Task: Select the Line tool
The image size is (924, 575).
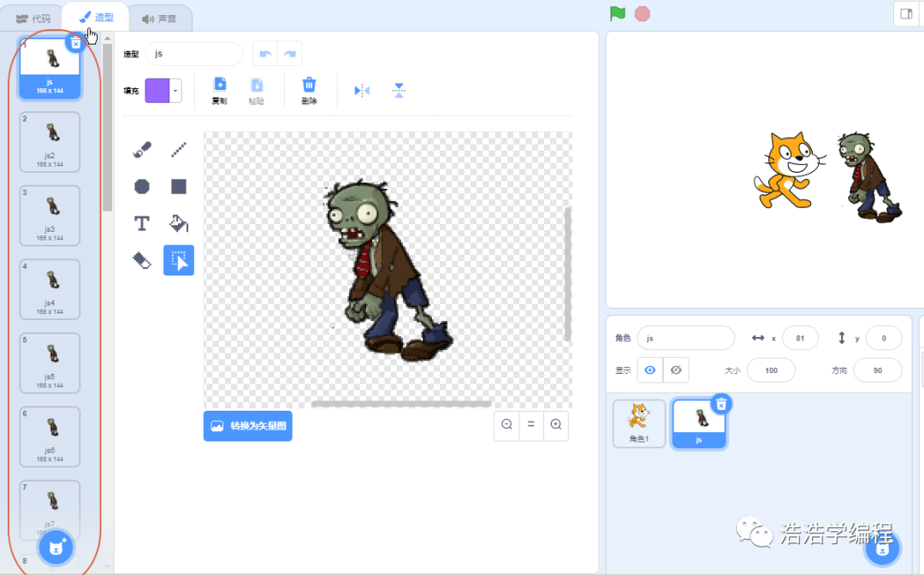Action: [x=179, y=150]
